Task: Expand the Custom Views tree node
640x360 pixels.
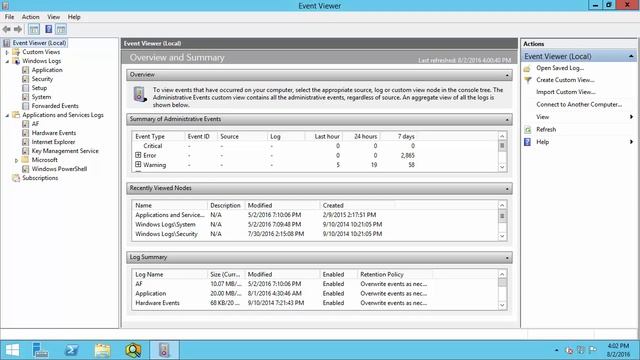Action: click(7, 52)
